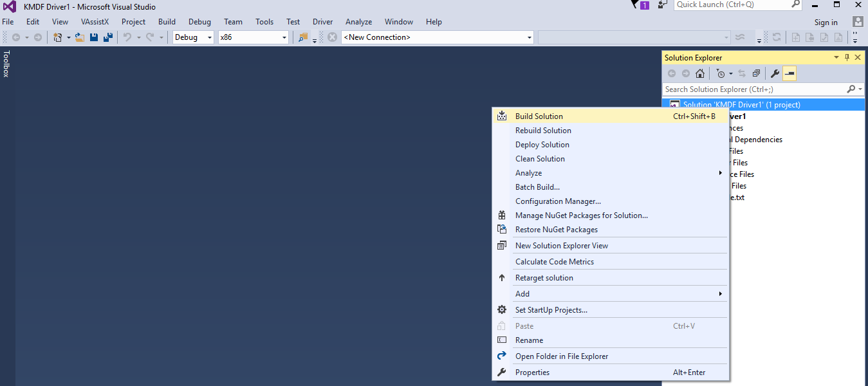The image size is (868, 386).
Task: Click the Redo toolbar icon
Action: click(150, 37)
